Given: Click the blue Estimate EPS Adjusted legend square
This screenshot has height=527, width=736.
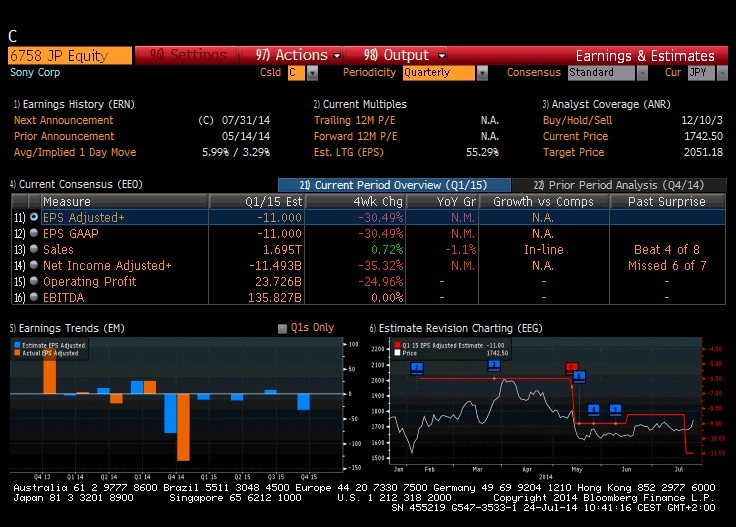Looking at the screenshot, I should tap(17, 345).
